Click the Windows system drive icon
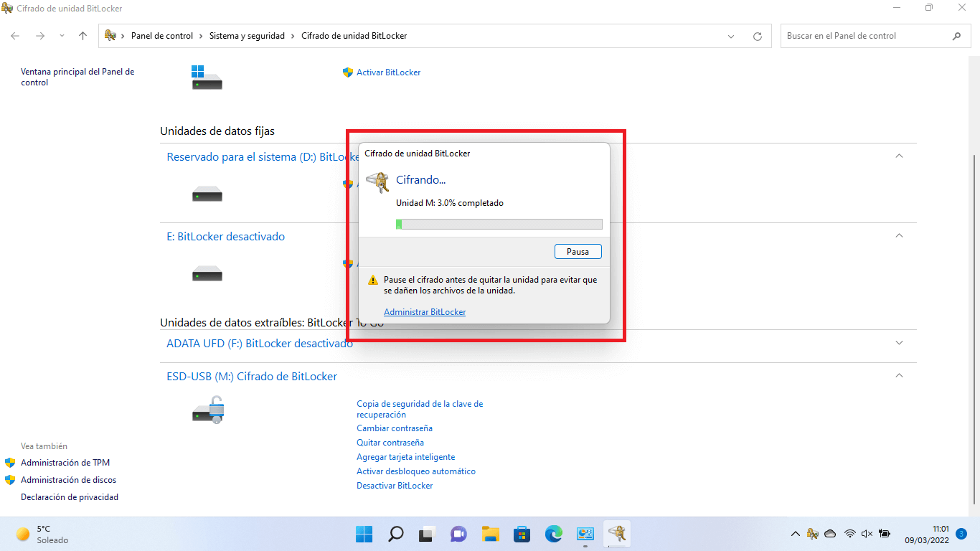This screenshot has width=980, height=551. point(207,77)
